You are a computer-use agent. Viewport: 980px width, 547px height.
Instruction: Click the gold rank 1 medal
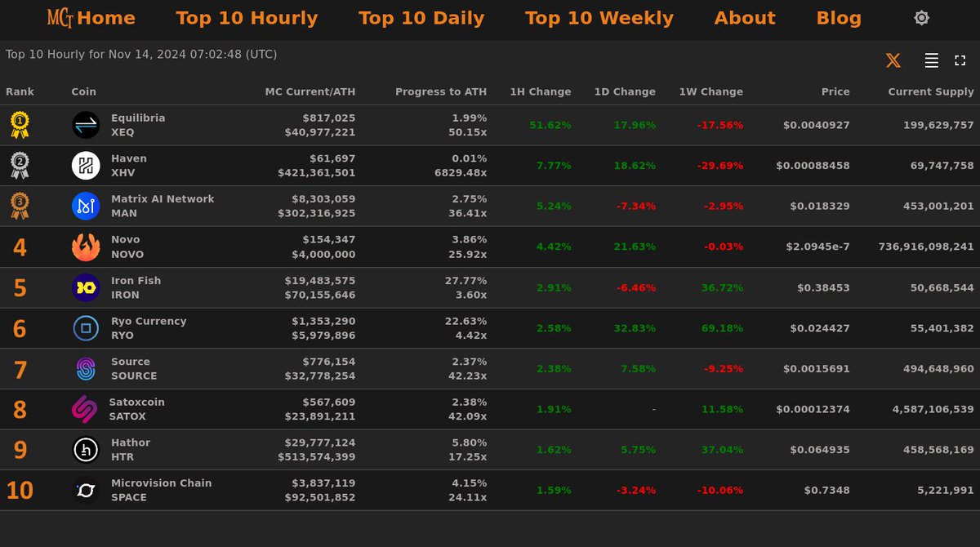click(20, 125)
